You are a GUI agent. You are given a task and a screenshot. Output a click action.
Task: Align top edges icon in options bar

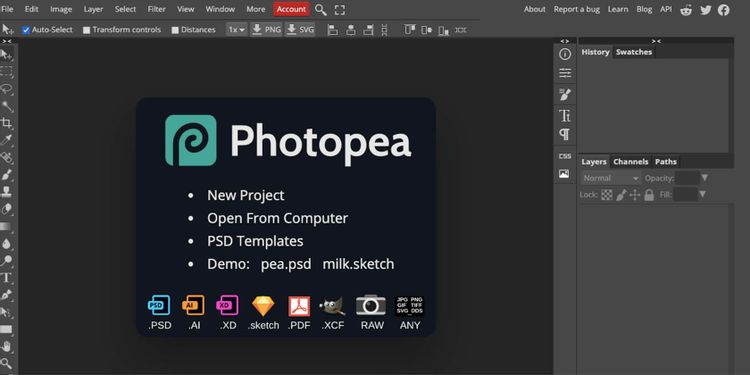[409, 30]
